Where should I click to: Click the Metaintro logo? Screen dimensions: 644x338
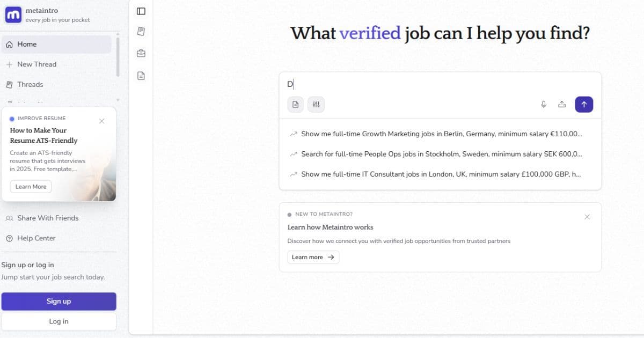pyautogui.click(x=13, y=14)
